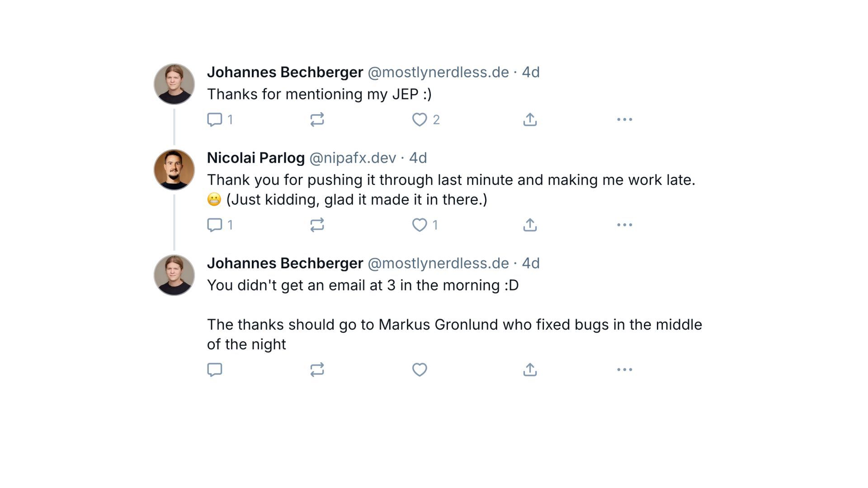Like Nicolai Parlog's post
868x488 pixels.
[420, 225]
